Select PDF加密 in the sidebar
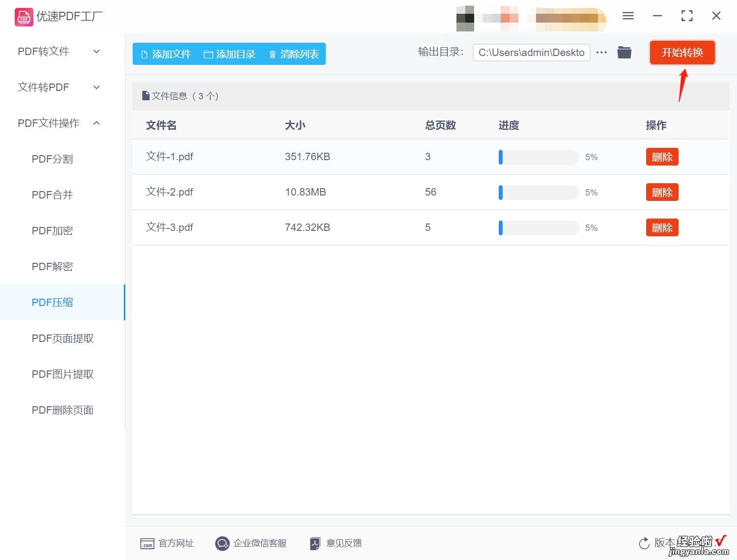The height and width of the screenshot is (560, 737). [62, 231]
